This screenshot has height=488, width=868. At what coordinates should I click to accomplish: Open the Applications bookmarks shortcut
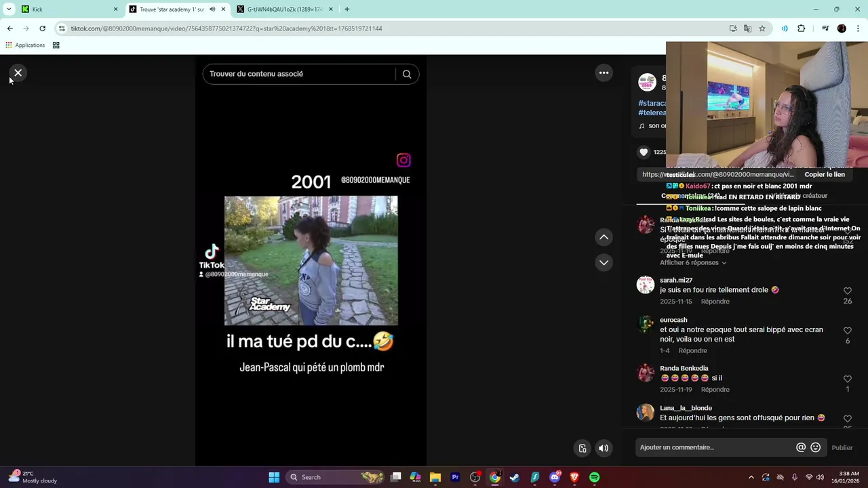click(25, 45)
